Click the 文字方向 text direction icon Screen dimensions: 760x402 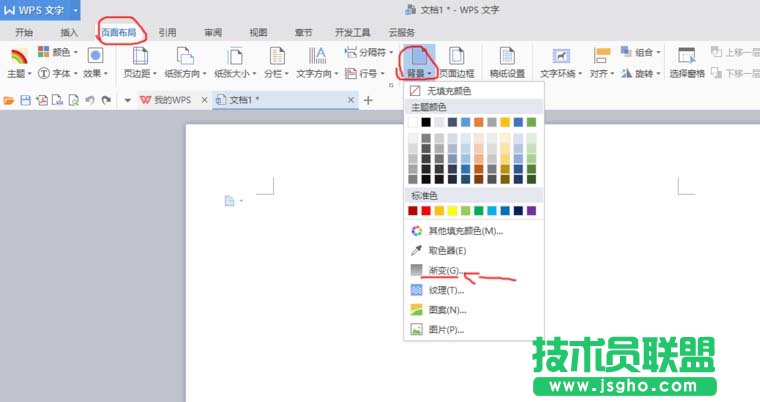click(x=317, y=56)
